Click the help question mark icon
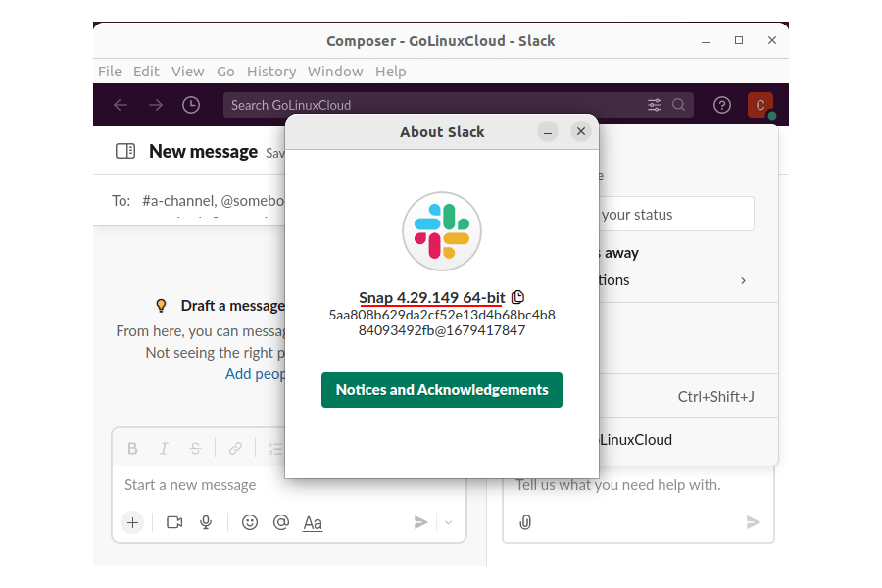882x588 pixels. (x=722, y=105)
